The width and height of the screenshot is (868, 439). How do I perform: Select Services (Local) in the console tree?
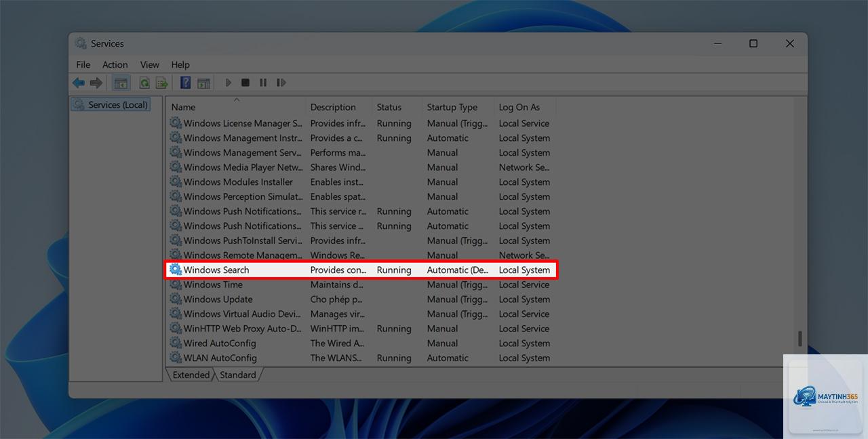(111, 105)
